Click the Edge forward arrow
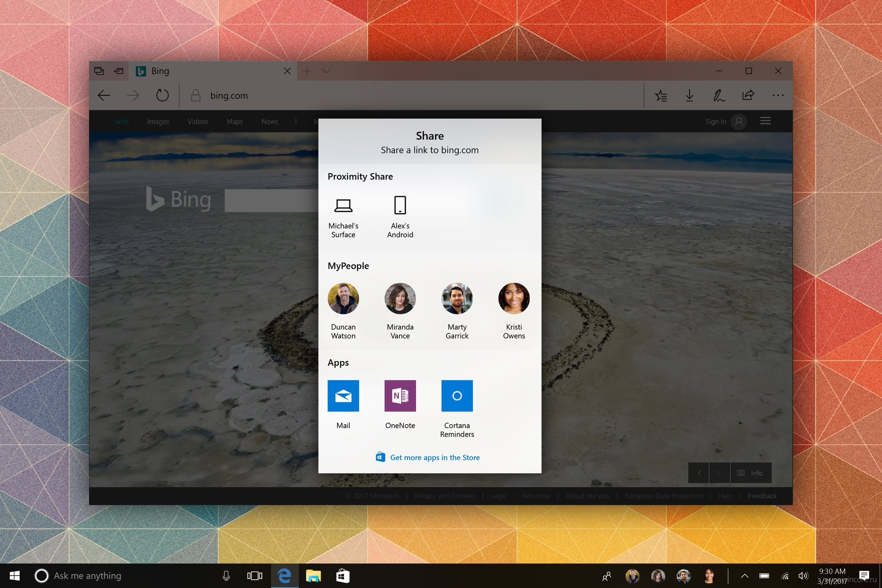 [x=133, y=95]
